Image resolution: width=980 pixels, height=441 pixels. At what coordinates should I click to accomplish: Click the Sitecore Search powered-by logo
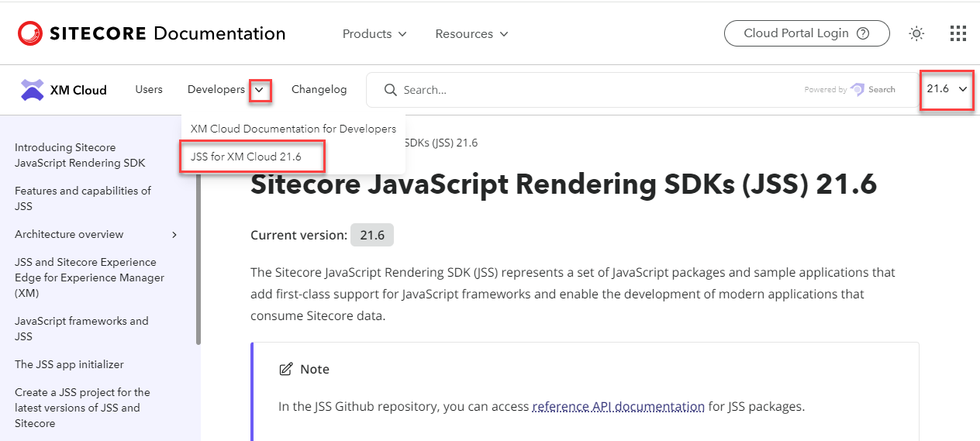(x=873, y=90)
